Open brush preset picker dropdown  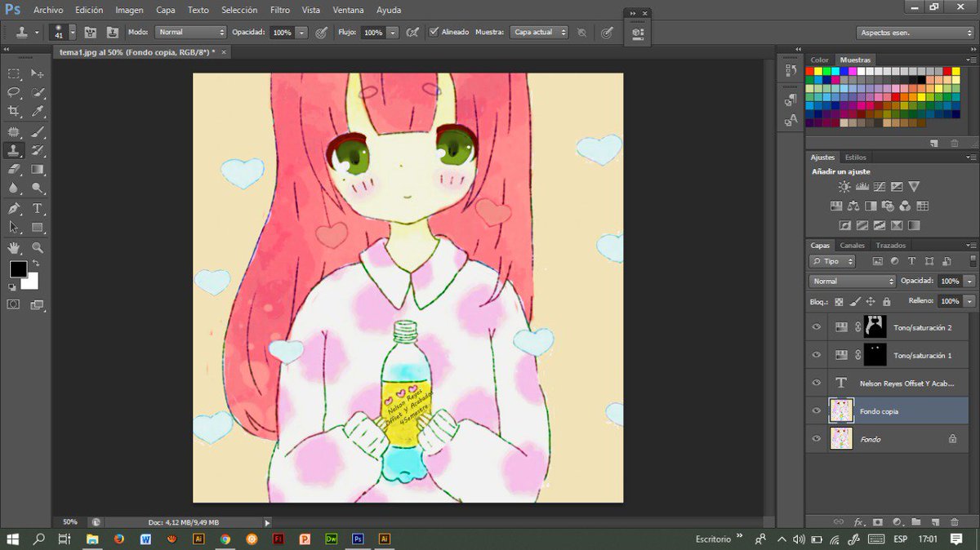pos(73,33)
